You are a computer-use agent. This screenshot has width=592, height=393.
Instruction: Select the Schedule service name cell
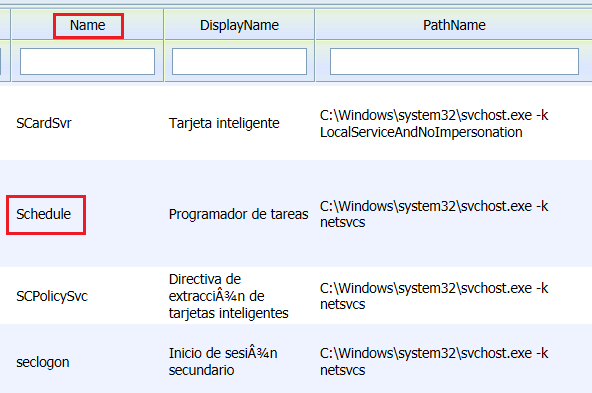point(43,214)
